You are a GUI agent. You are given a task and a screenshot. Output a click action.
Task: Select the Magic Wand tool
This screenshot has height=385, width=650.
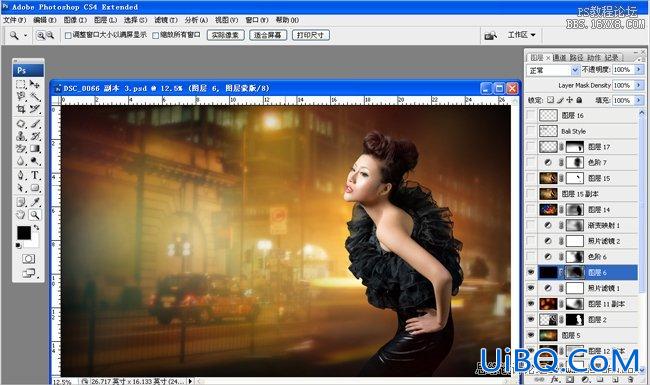pos(35,97)
